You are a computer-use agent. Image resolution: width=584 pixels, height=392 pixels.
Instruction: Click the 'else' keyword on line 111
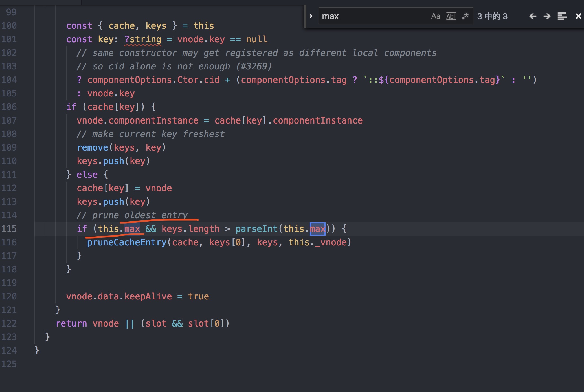[87, 175]
